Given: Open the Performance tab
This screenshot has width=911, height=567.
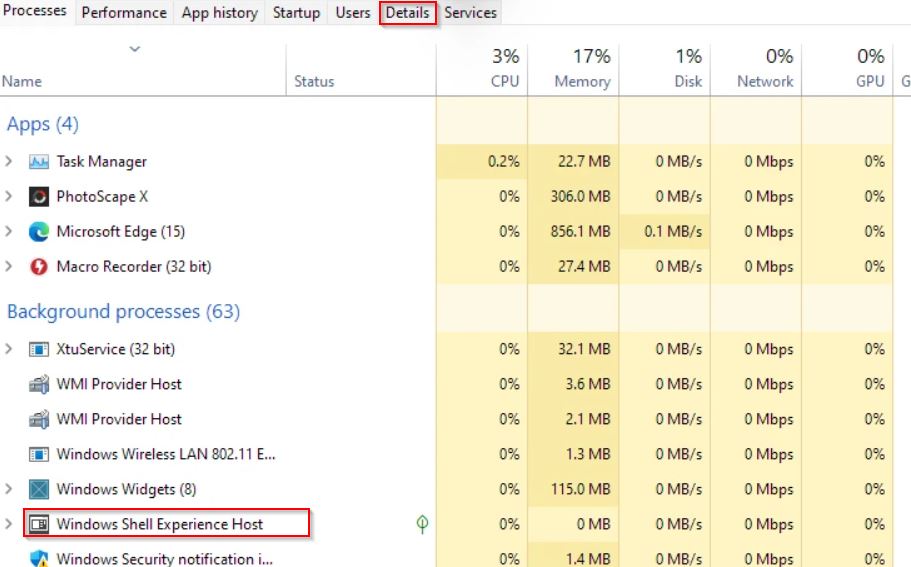Looking at the screenshot, I should click(x=124, y=12).
